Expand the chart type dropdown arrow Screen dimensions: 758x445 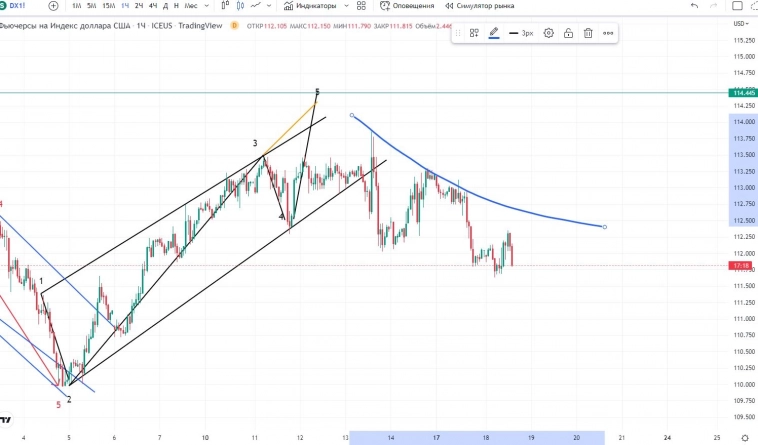[x=269, y=6]
